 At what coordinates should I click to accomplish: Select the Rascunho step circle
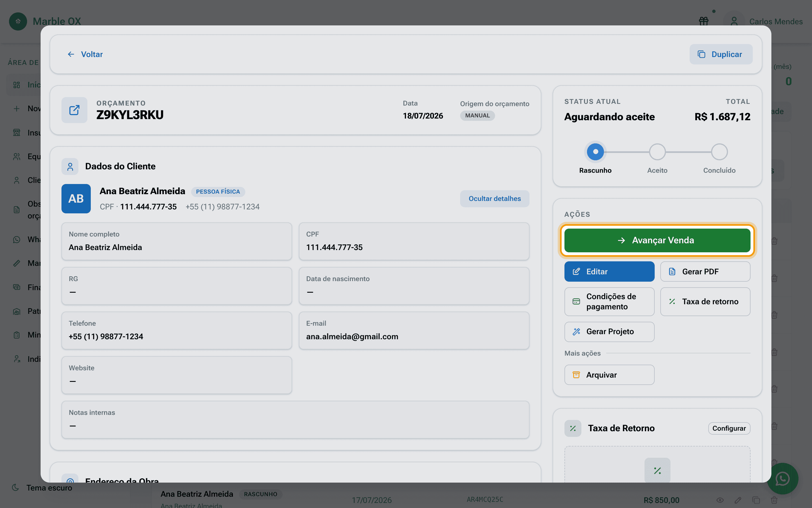pos(595,152)
